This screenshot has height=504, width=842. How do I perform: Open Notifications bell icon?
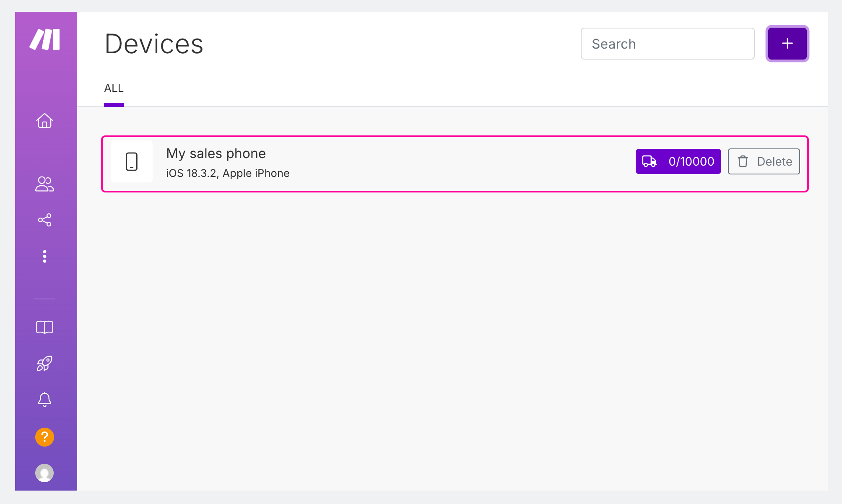44,400
